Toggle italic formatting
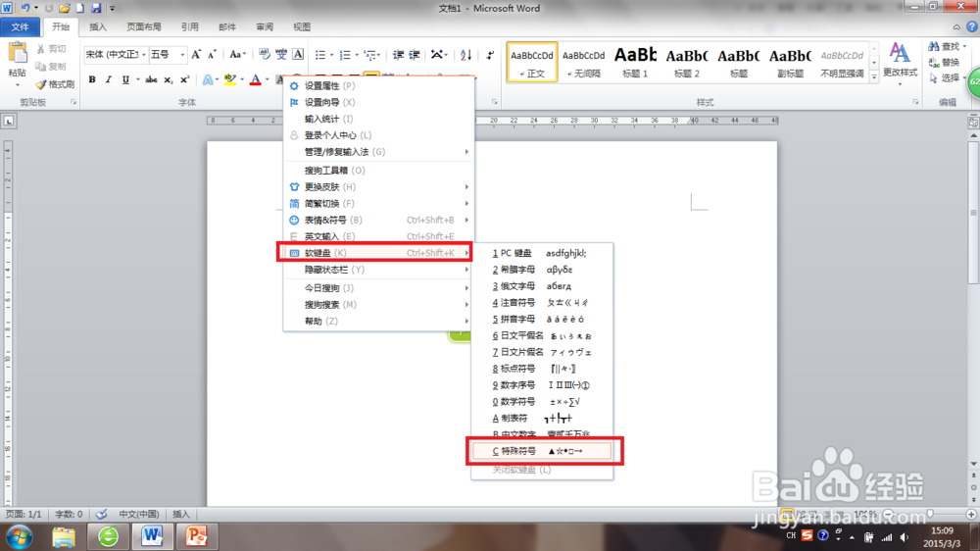This screenshot has height=551, width=980. (x=108, y=79)
